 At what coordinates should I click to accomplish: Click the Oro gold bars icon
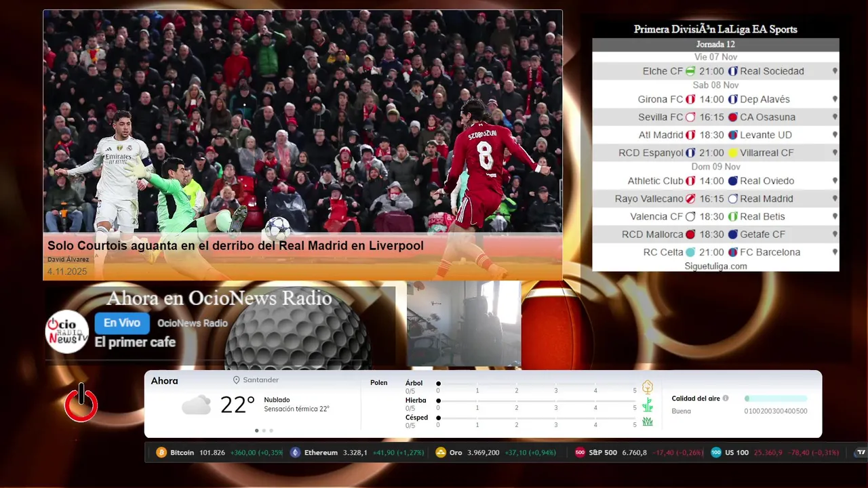[441, 453]
